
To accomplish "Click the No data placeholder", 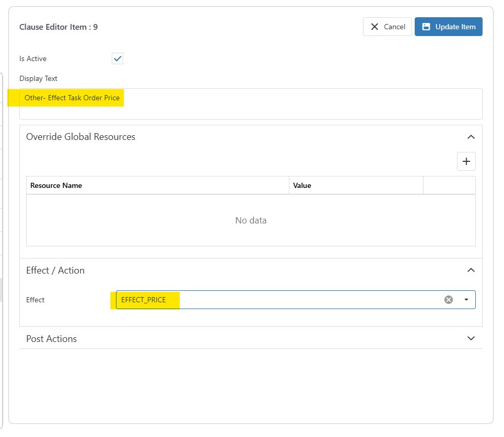I will (251, 220).
